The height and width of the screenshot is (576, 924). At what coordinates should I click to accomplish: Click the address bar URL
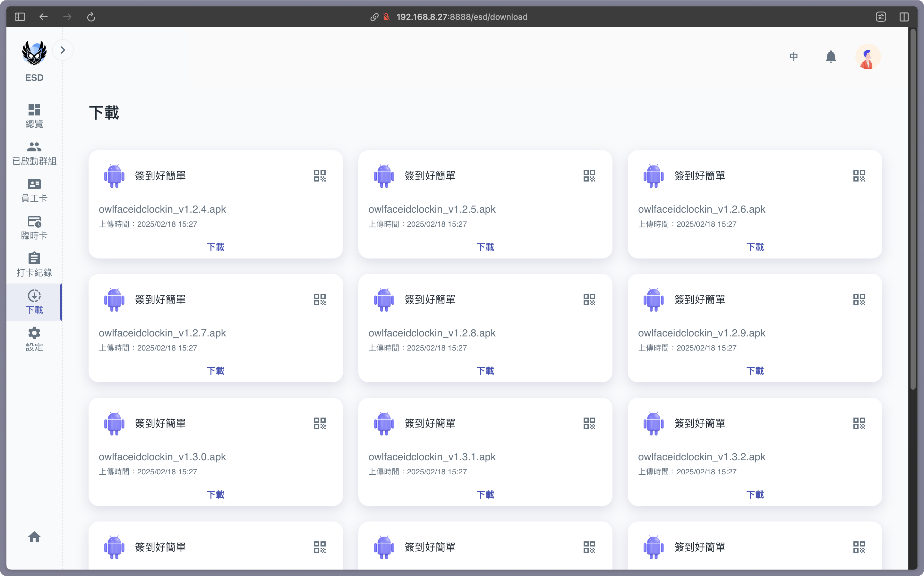pos(461,17)
